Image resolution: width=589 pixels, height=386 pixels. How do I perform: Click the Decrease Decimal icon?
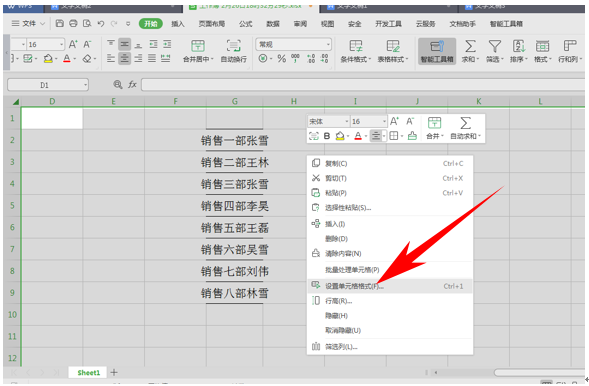pos(324,58)
